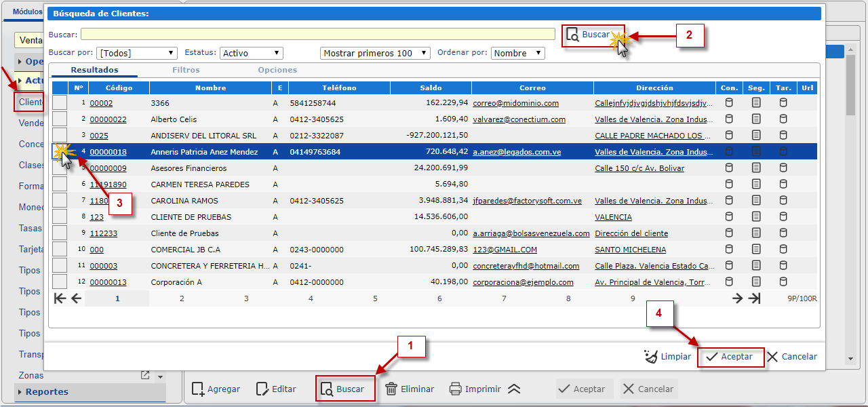Viewport: 868px width, 407px height.
Task: Click Tar. icon for COMERCIAL JB C.A row
Action: (x=783, y=250)
